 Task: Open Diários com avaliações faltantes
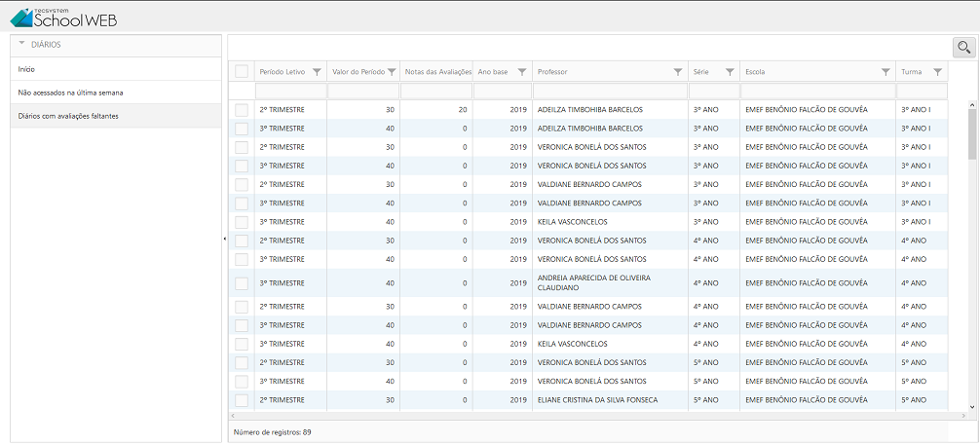pos(68,116)
